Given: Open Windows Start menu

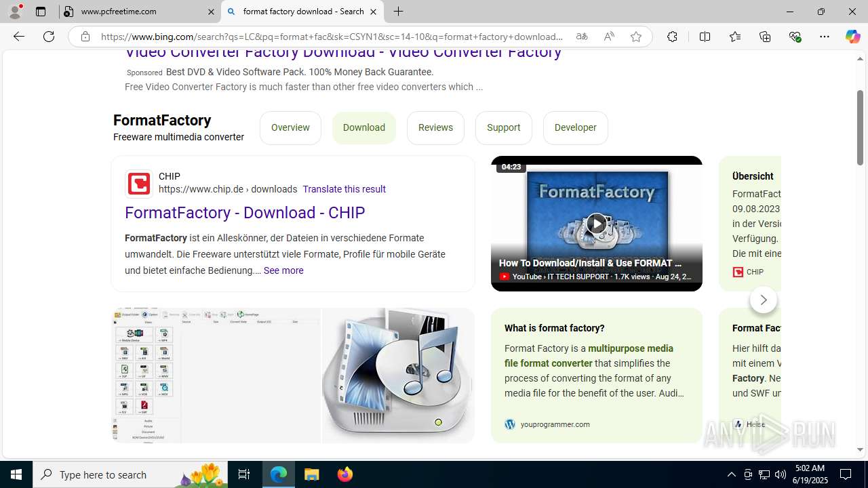Looking at the screenshot, I should [x=16, y=474].
